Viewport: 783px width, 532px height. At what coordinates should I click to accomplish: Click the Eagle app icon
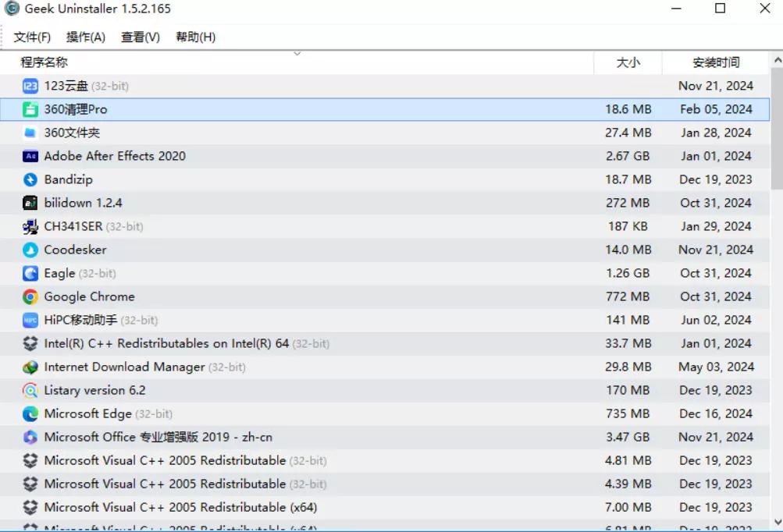click(30, 274)
